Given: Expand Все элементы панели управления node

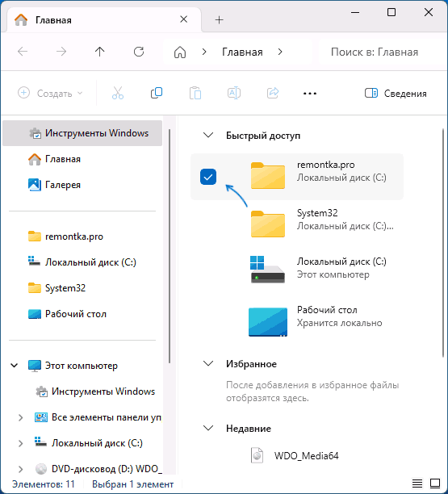Looking at the screenshot, I should coord(21,417).
